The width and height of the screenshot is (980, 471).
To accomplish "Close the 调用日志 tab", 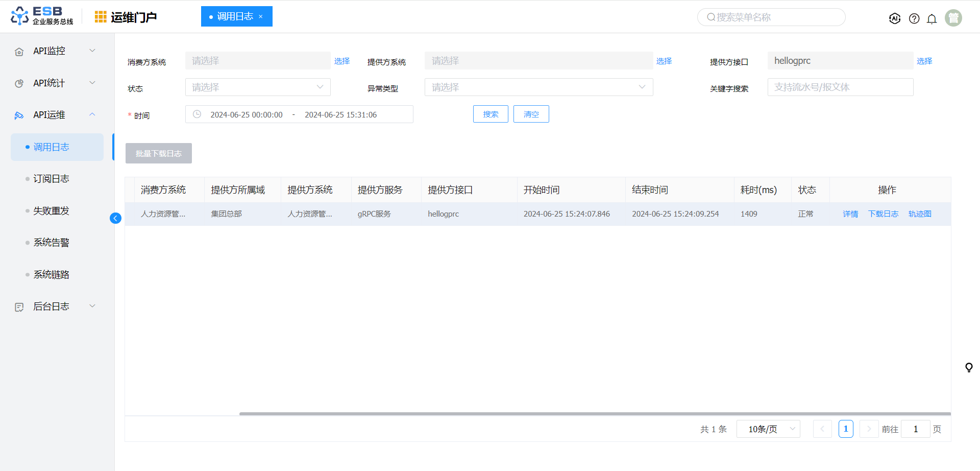I will (x=261, y=16).
